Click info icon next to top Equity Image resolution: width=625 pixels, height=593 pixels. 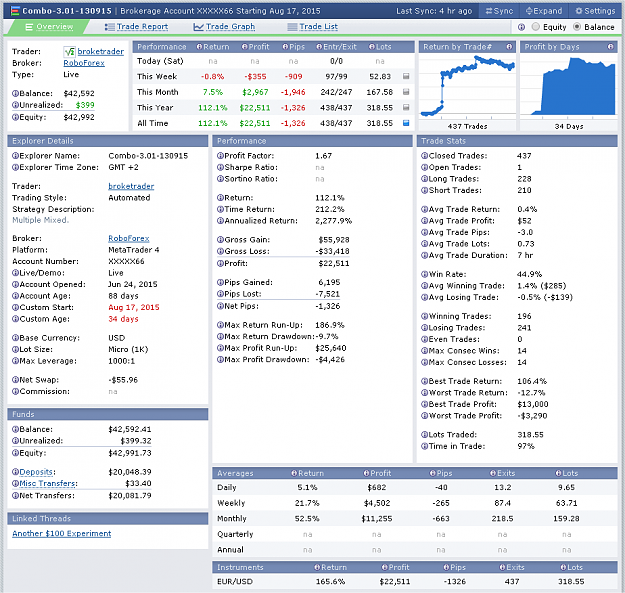[15, 117]
